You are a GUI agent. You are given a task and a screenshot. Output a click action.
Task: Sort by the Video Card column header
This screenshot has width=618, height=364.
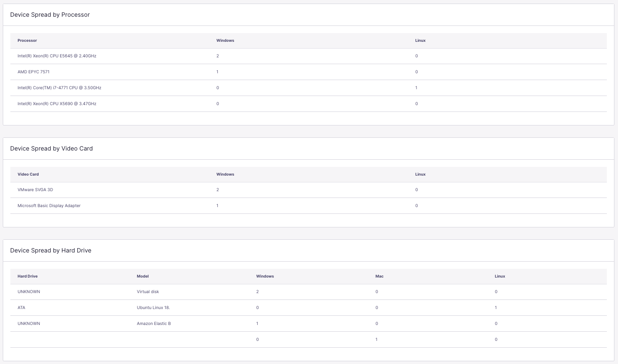28,174
